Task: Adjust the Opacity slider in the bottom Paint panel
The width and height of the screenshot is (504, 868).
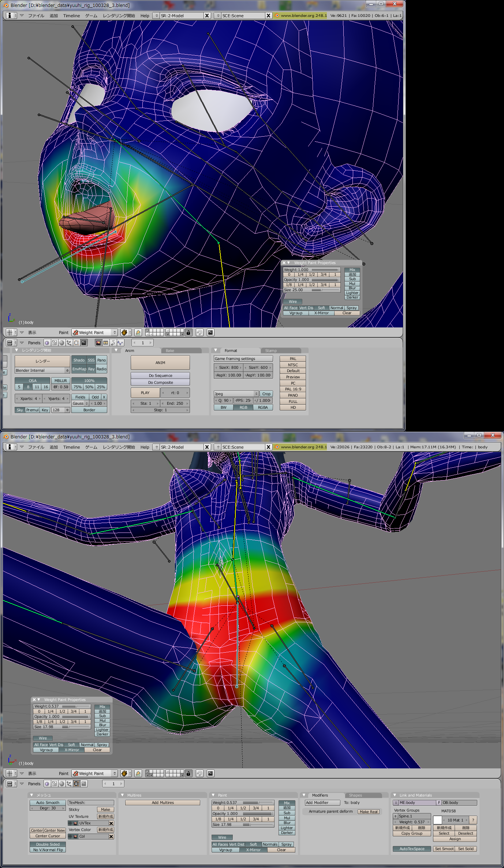Action: (x=243, y=813)
